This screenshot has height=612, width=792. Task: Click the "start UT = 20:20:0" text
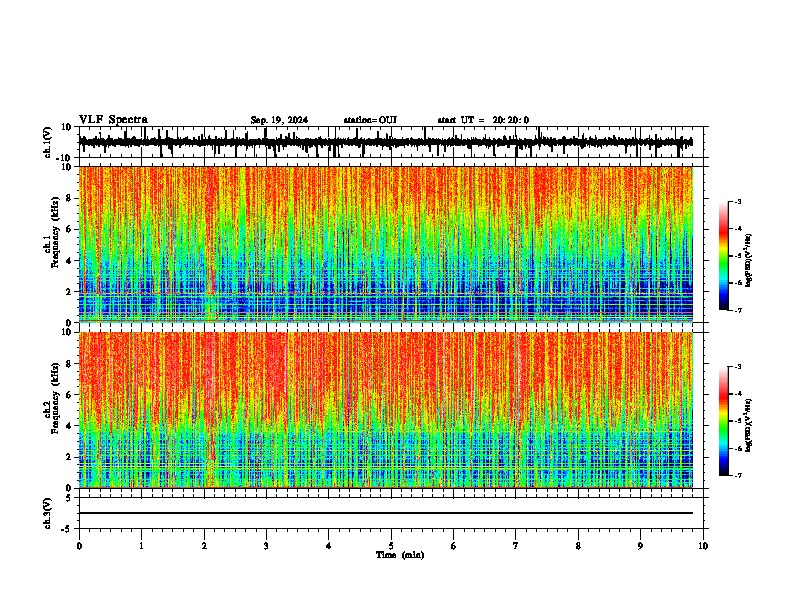coord(483,120)
